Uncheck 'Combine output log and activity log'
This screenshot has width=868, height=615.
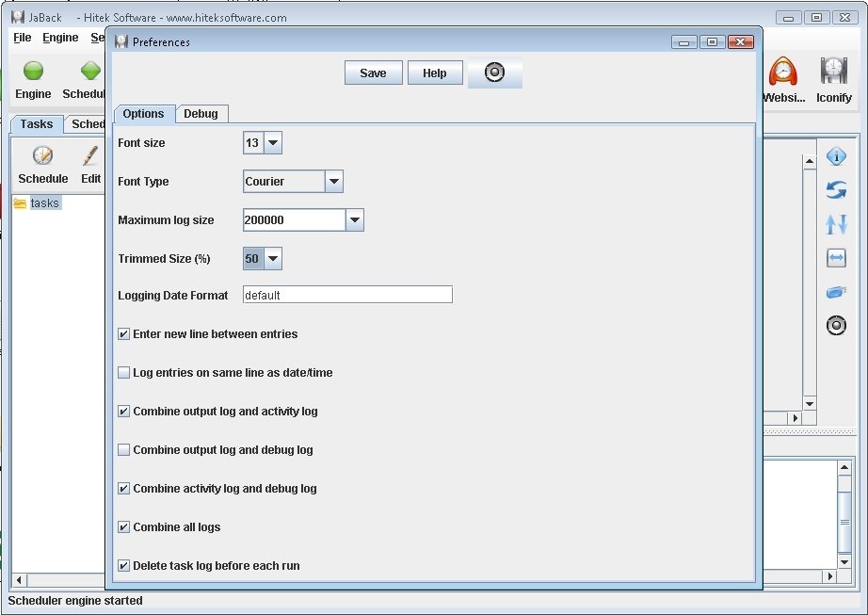tap(124, 412)
